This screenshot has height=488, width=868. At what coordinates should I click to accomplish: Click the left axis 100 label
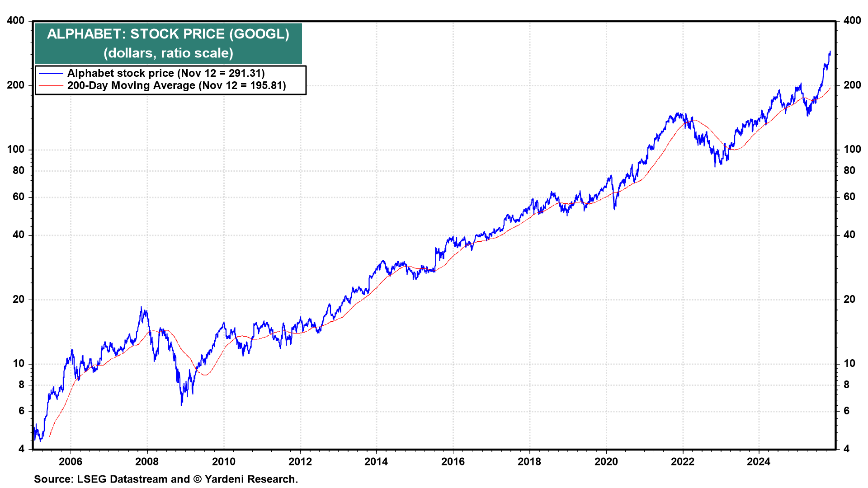pos(16,150)
